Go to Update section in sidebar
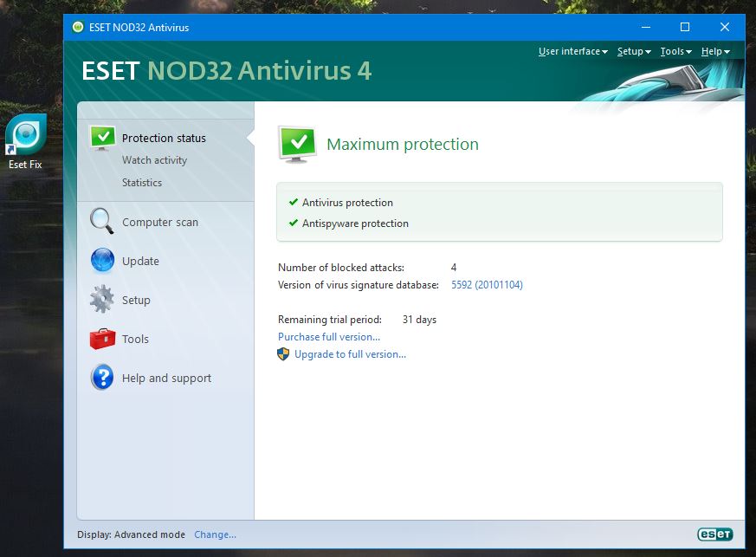756x557 pixels. (x=140, y=261)
